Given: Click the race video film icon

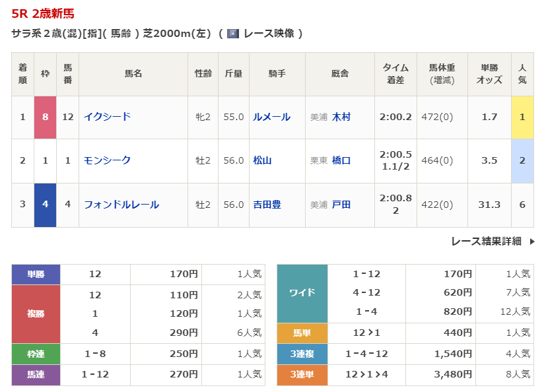Looking at the screenshot, I should click(233, 34).
